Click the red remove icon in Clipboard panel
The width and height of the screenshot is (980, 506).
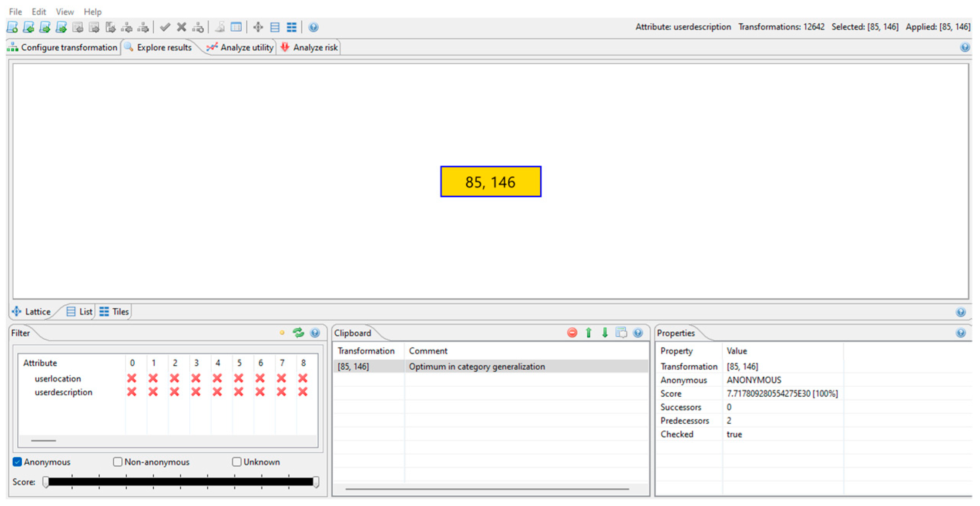point(572,333)
